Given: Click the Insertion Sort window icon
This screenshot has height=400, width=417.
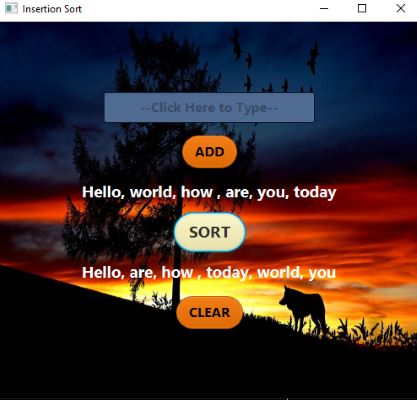Looking at the screenshot, I should 11,8.
